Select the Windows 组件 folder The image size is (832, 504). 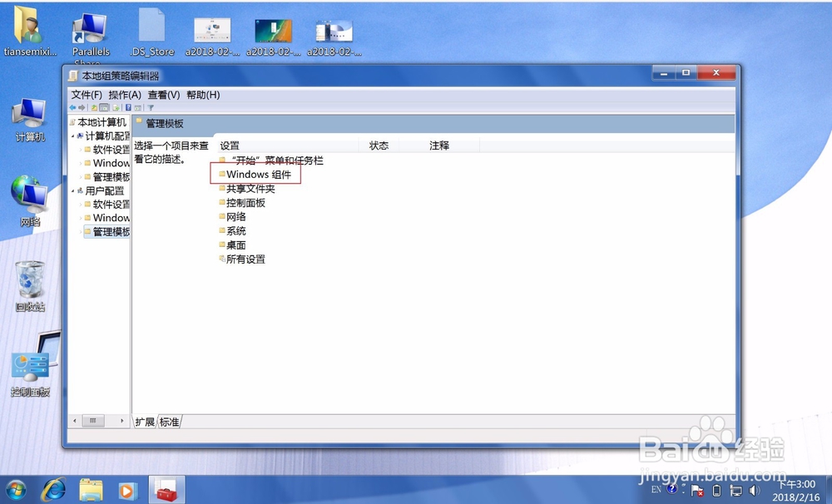click(255, 174)
